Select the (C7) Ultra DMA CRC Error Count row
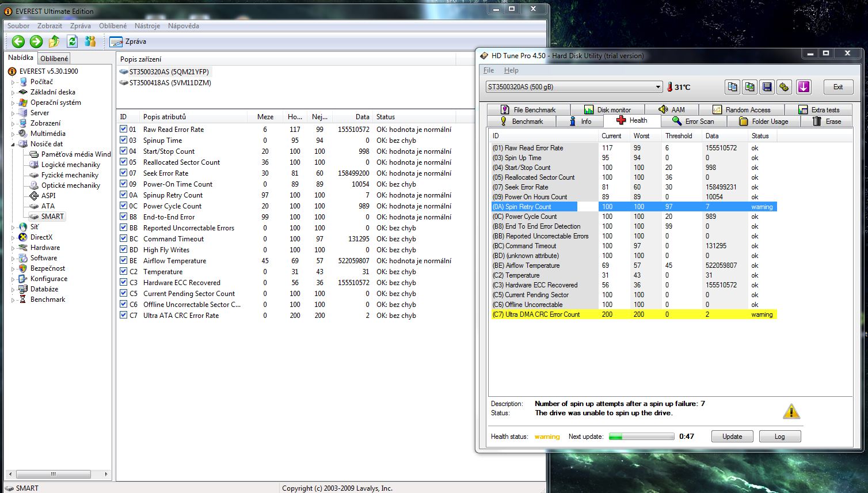This screenshot has width=868, height=493. tap(633, 314)
